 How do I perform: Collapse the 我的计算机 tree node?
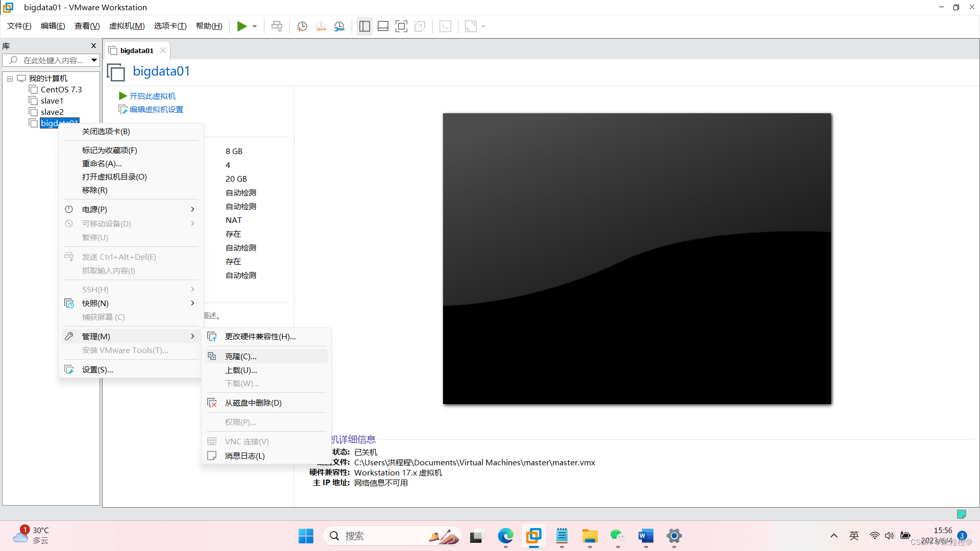10,79
